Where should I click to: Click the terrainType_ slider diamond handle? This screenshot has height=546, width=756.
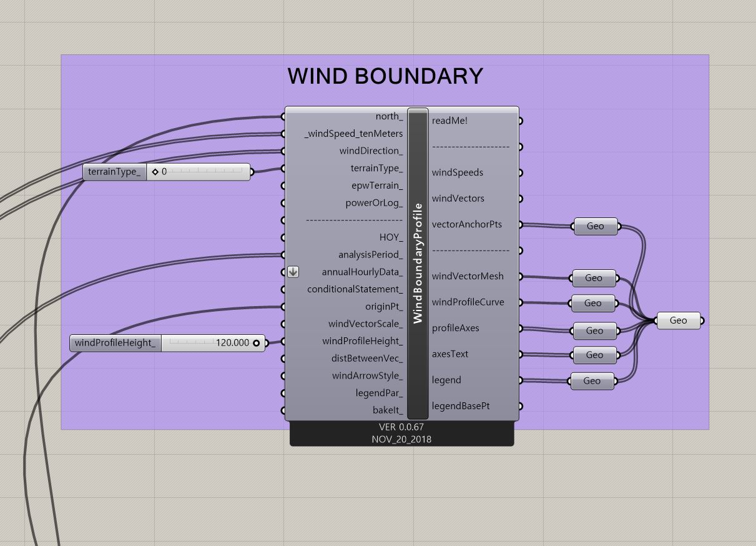(x=155, y=172)
